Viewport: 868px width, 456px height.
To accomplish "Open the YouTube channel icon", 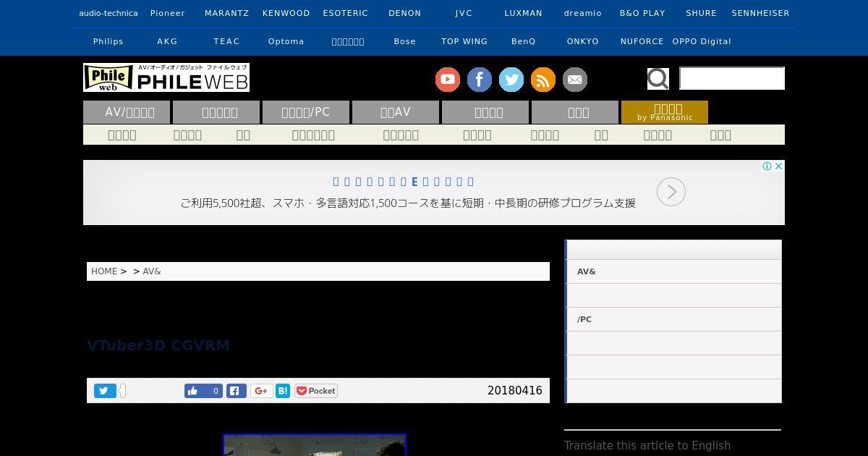I will [448, 80].
